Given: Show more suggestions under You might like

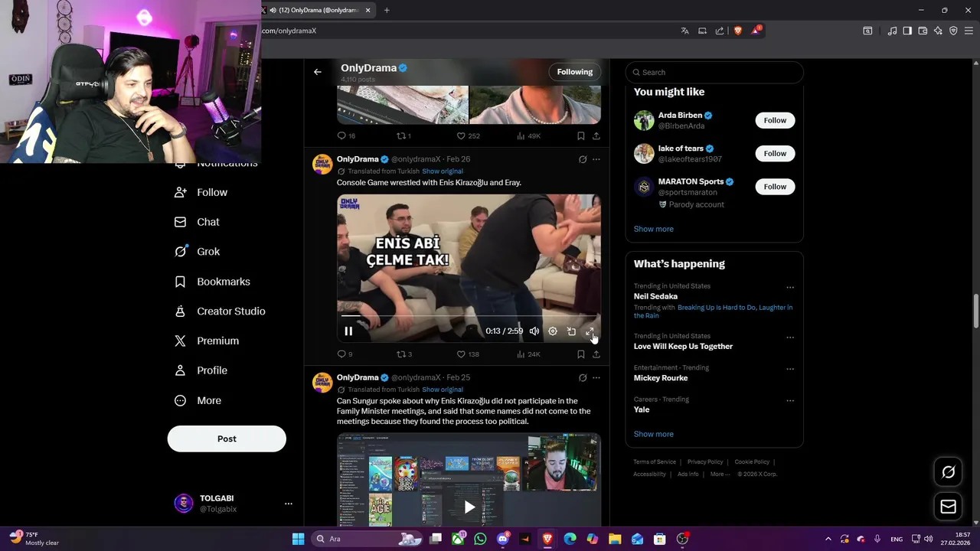Looking at the screenshot, I should point(654,229).
